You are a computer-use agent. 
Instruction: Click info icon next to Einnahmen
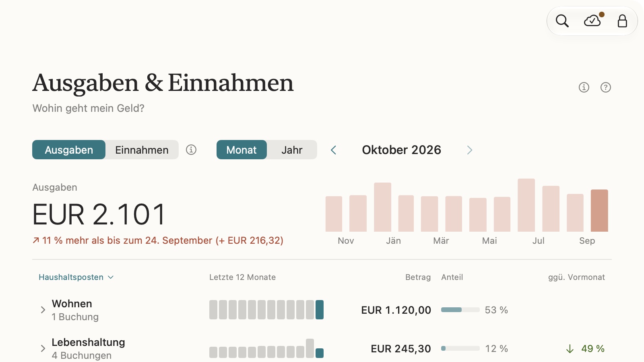pos(191,150)
